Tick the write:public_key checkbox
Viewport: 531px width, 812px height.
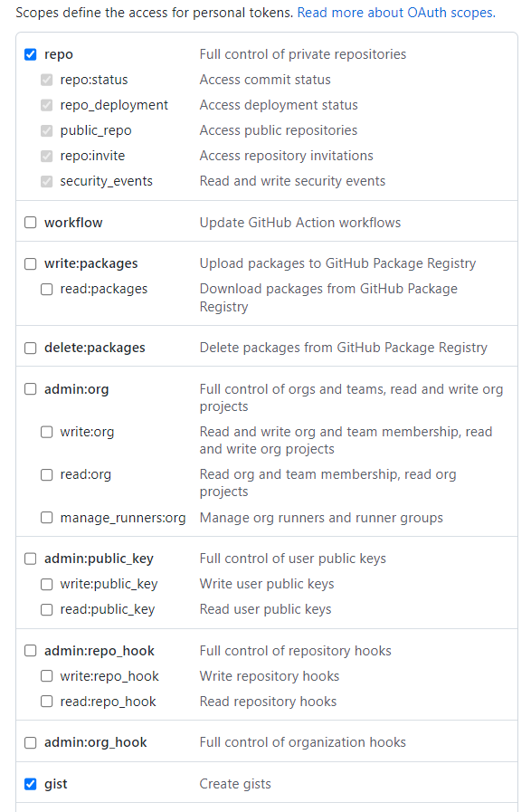[x=46, y=584]
